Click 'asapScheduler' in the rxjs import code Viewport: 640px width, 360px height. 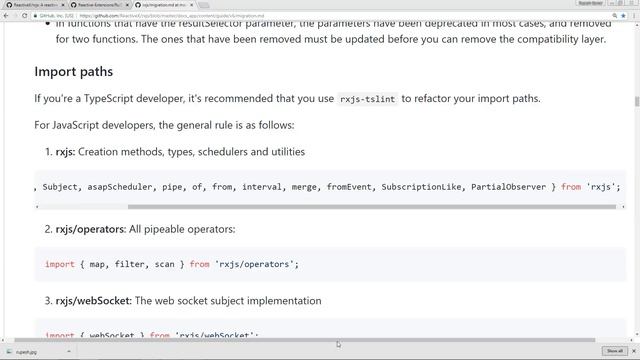(121, 187)
